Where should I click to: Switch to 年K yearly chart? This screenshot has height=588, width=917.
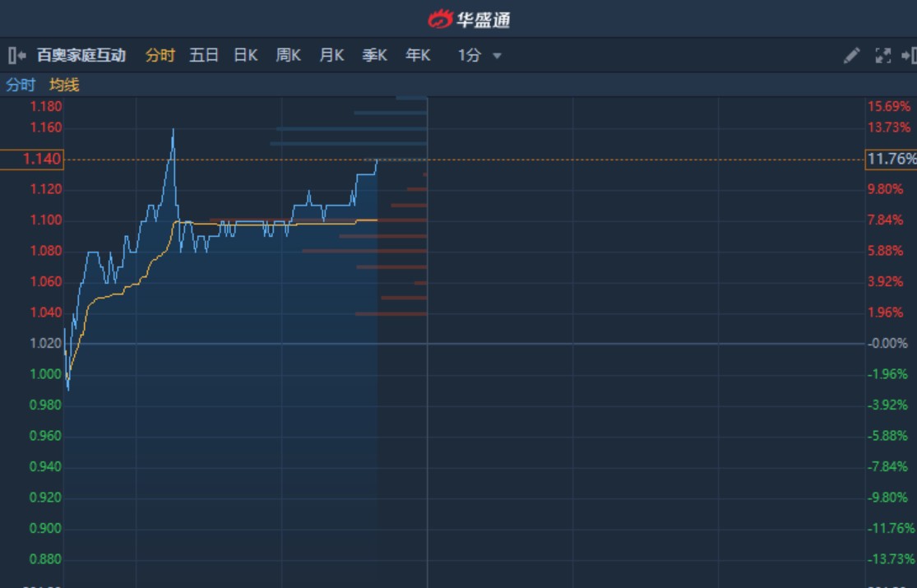coord(418,55)
